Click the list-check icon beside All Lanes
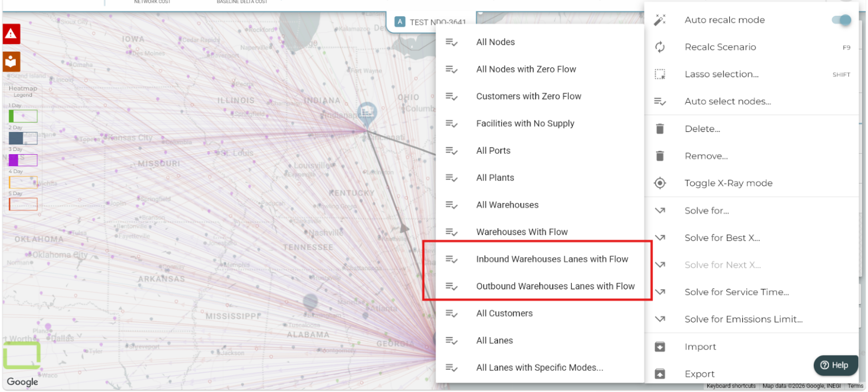The height and width of the screenshot is (392, 868). 451,341
